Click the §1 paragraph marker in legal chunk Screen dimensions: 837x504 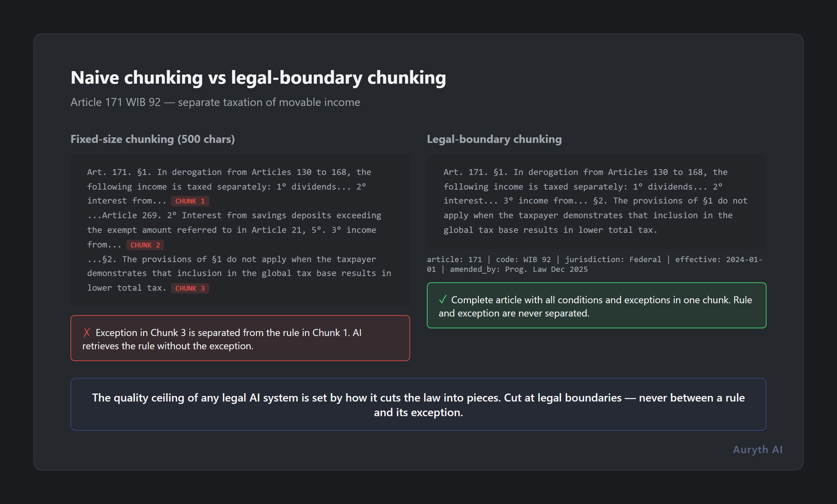click(x=497, y=172)
